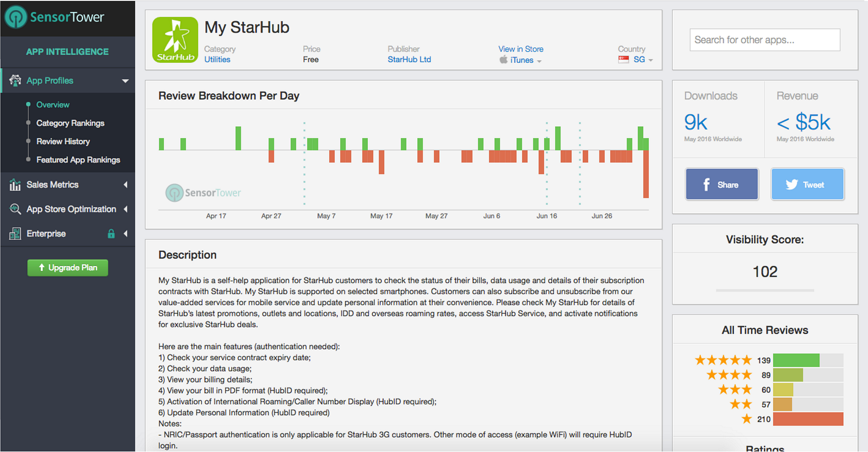This screenshot has height=452, width=868.
Task: Go to Featured App Rankings
Action: click(x=78, y=160)
